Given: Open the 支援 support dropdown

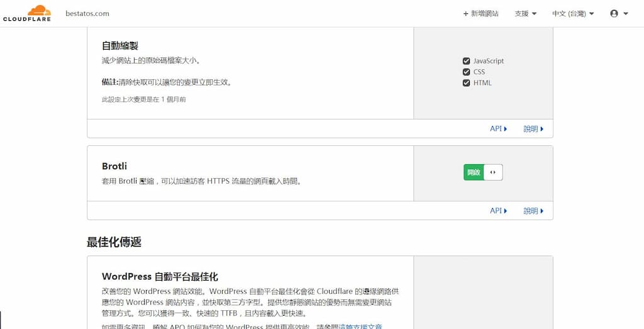Looking at the screenshot, I should (x=525, y=14).
